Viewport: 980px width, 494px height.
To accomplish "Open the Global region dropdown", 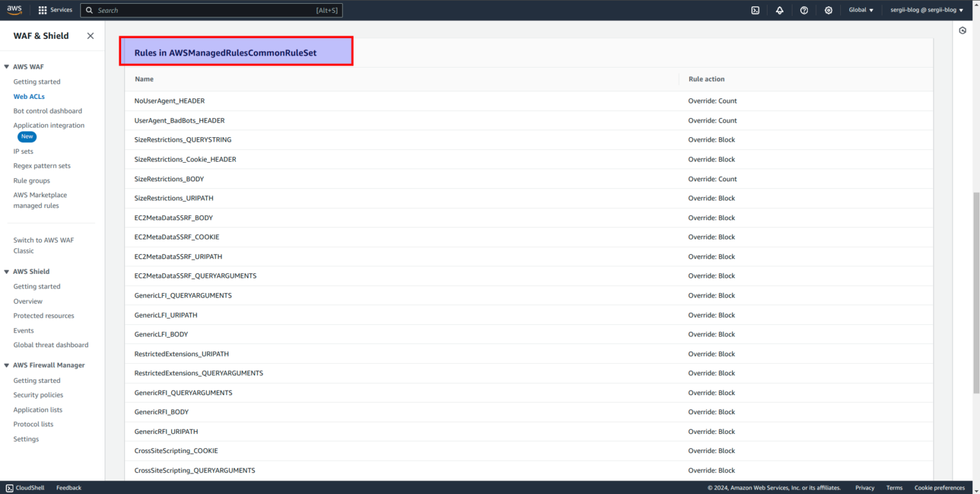I will [x=861, y=10].
